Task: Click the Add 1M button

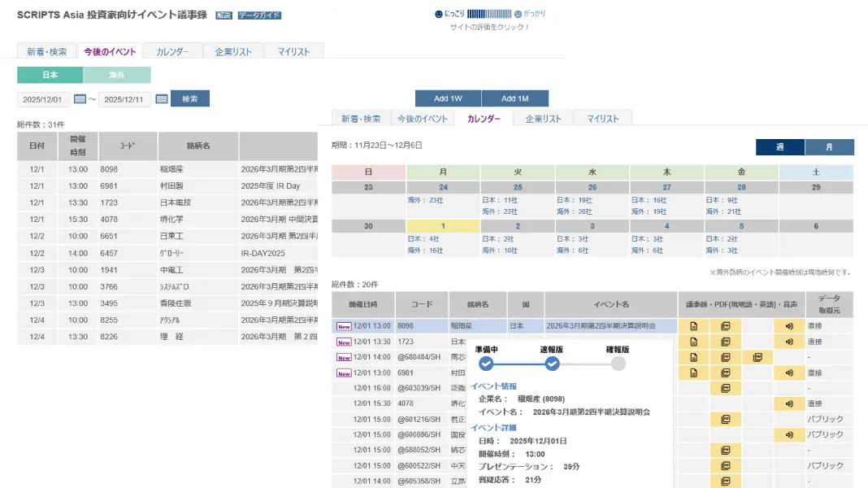Action: pos(514,98)
